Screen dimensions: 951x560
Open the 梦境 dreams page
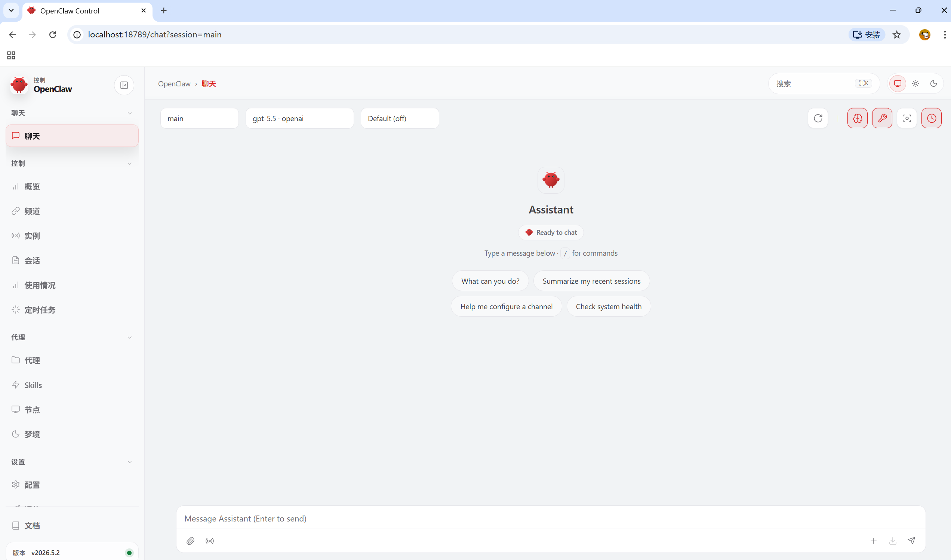(72, 434)
